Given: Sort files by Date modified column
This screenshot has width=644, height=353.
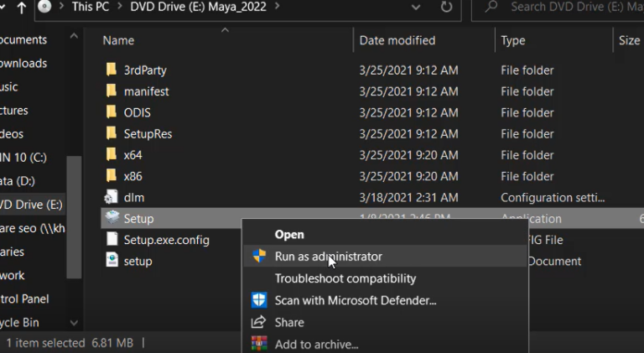Looking at the screenshot, I should (397, 40).
